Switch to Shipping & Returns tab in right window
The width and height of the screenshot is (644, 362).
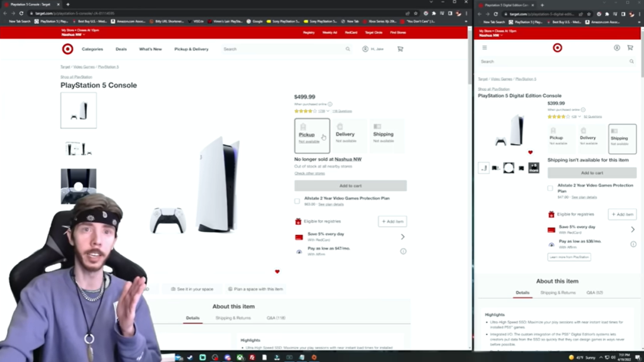(x=558, y=293)
